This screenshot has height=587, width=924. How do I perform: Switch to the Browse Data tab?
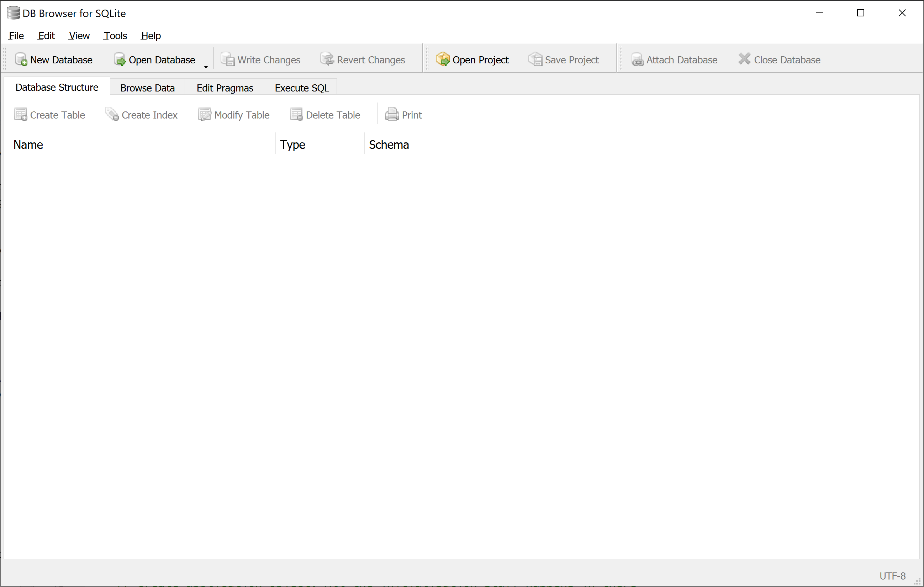147,88
